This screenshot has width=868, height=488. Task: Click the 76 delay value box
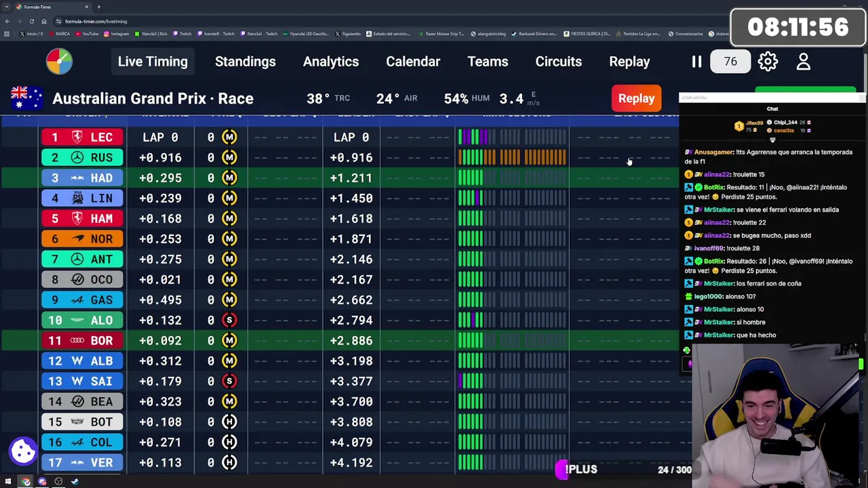(x=730, y=62)
